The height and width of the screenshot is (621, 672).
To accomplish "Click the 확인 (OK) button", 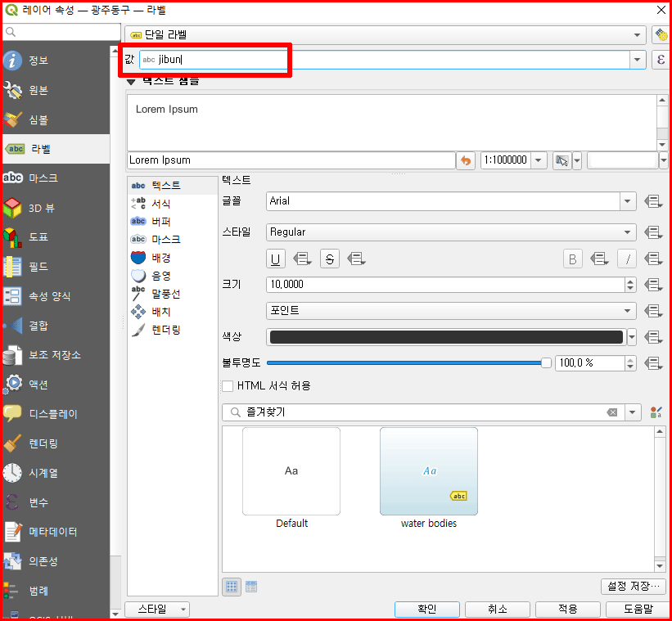I will [427, 609].
